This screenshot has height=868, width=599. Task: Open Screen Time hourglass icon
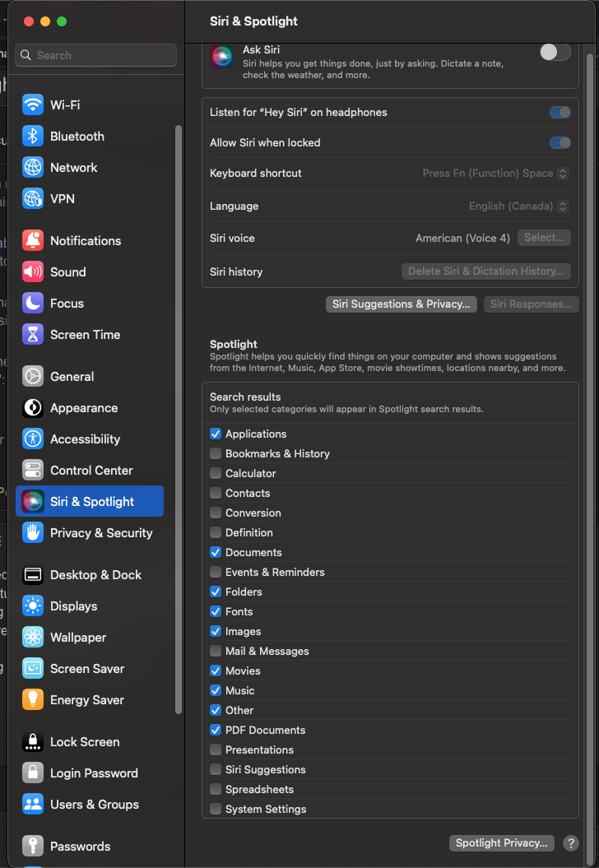click(x=33, y=335)
